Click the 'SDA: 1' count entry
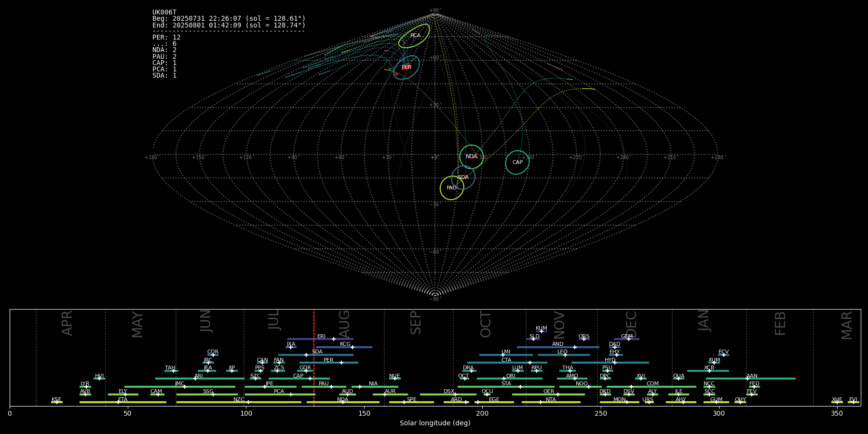The image size is (868, 434). pyautogui.click(x=164, y=75)
